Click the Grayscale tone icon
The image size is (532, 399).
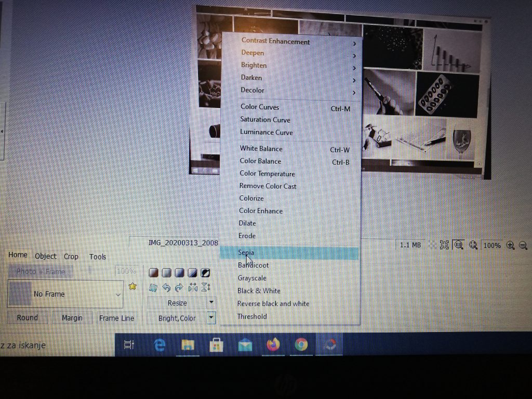[x=166, y=272]
